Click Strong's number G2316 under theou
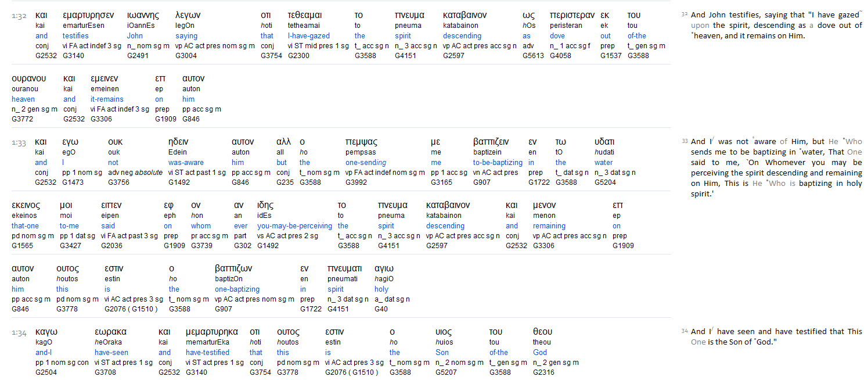The height and width of the screenshot is (380, 868). [x=543, y=372]
